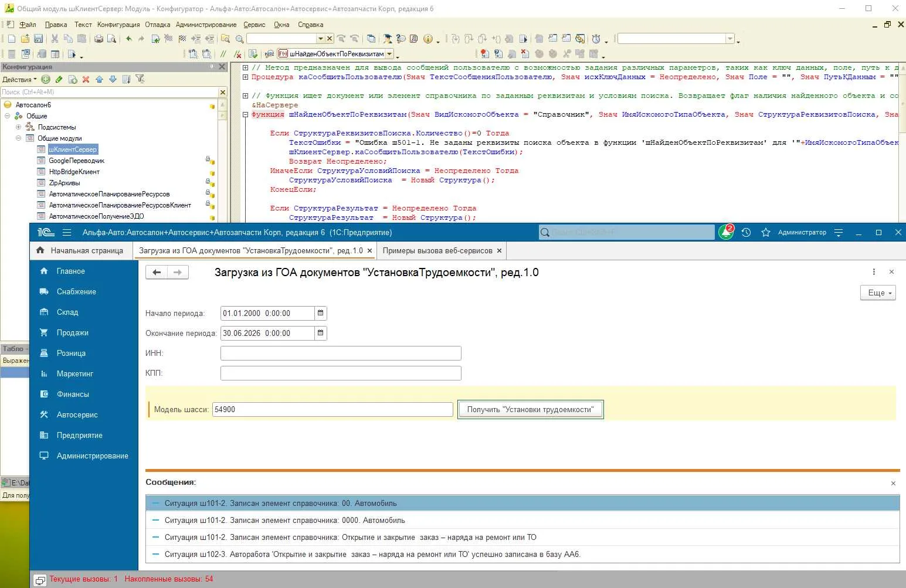
Task: Select the ZipАрхивы module in tree
Action: [x=65, y=183]
